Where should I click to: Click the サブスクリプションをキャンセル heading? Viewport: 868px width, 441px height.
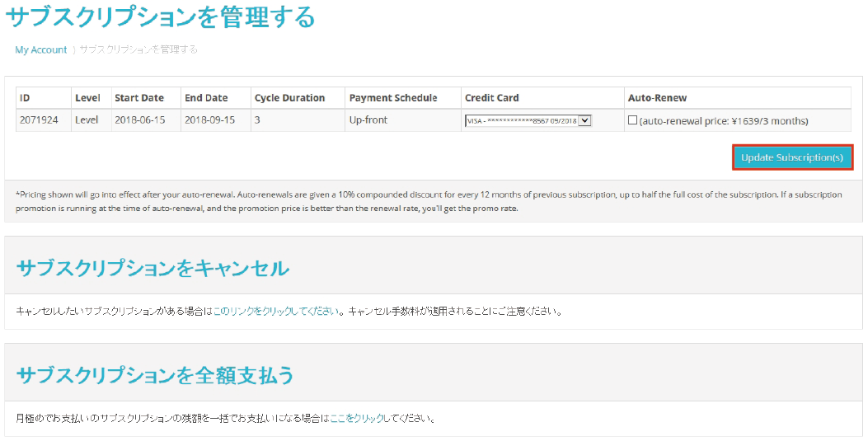(152, 268)
